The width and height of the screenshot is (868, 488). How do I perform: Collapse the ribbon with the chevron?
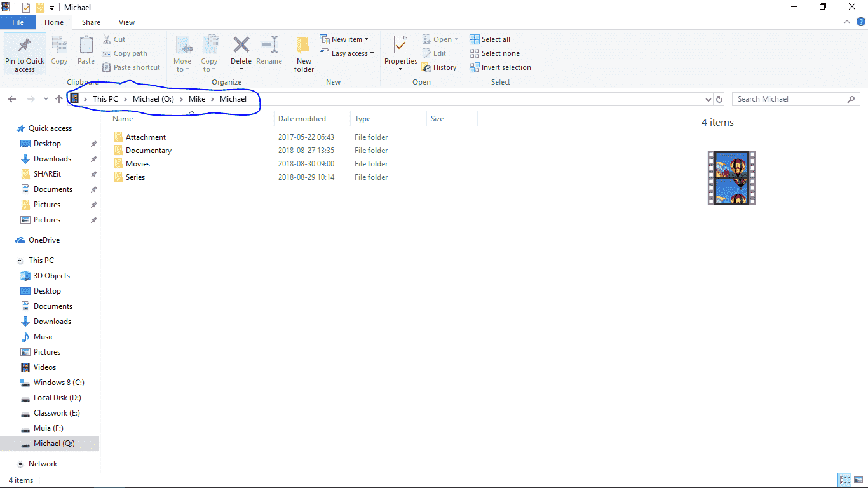tap(847, 22)
